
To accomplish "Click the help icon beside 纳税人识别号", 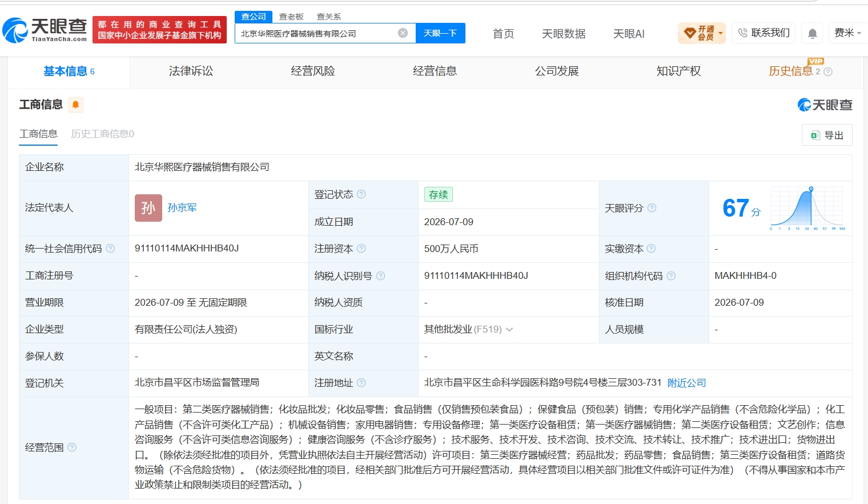I will [380, 275].
